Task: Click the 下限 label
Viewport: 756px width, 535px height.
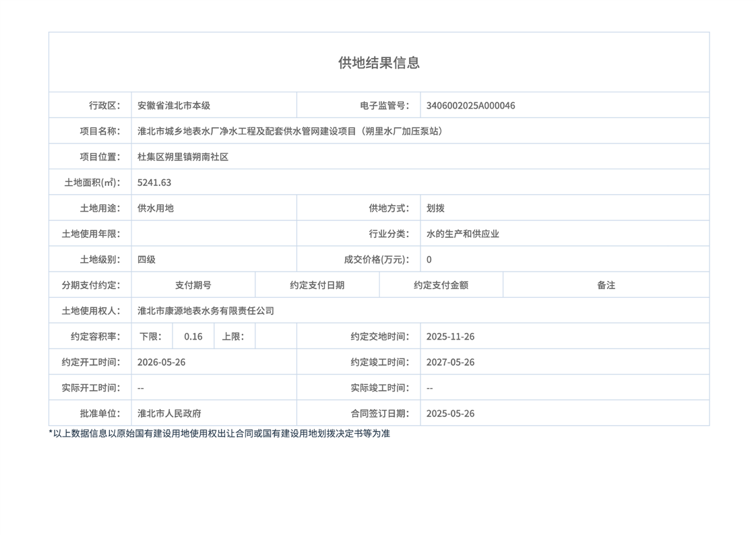Action: (x=150, y=336)
